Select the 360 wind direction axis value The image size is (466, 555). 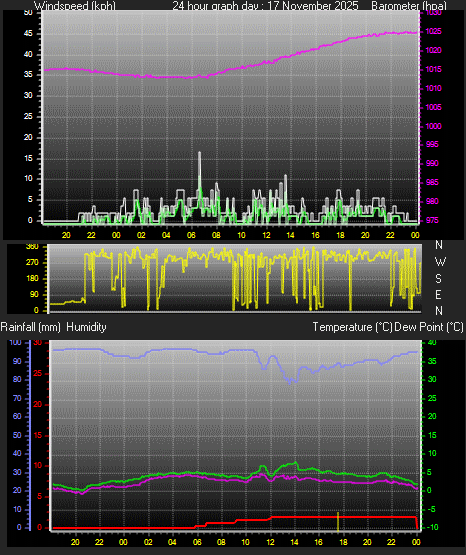click(32, 247)
